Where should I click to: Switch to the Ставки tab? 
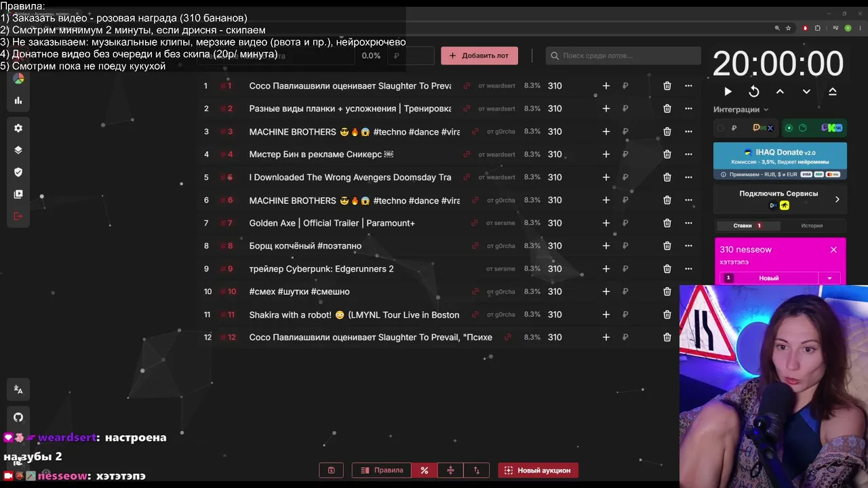pyautogui.click(x=747, y=226)
